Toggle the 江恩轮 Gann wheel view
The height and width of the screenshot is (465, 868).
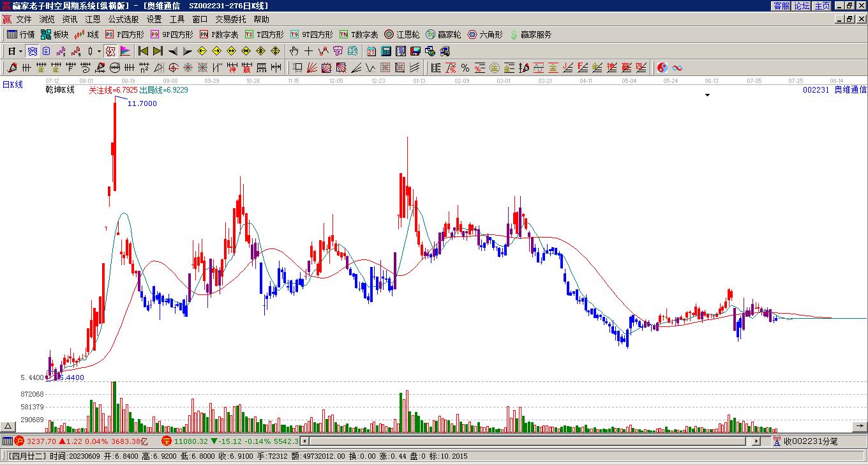pos(401,34)
